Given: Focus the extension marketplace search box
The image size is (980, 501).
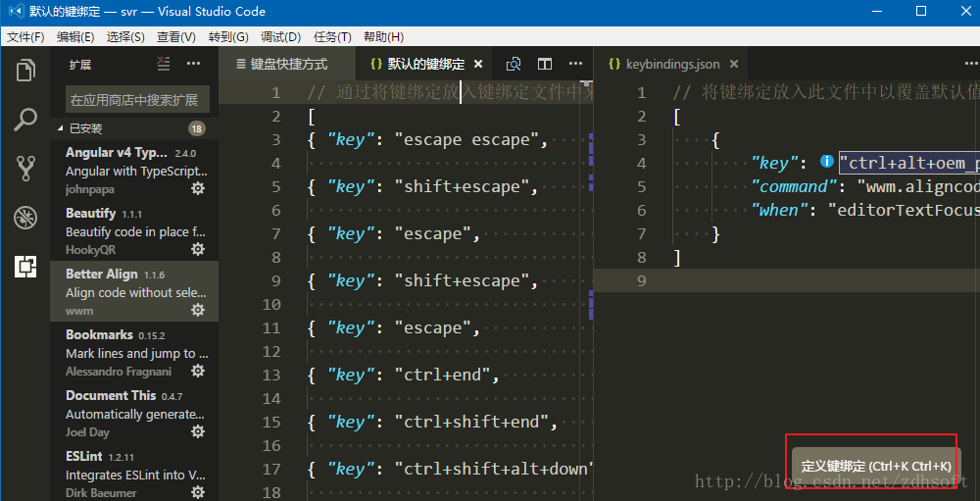Looking at the screenshot, I should pyautogui.click(x=133, y=99).
